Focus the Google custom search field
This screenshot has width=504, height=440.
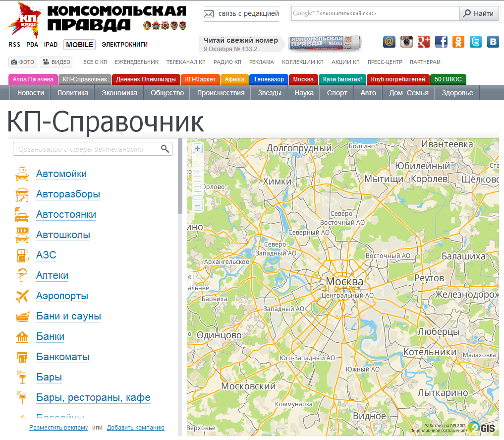[376, 13]
